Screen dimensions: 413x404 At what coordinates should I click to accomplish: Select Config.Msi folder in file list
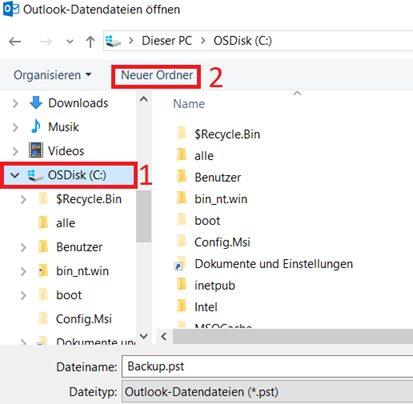[x=222, y=242]
